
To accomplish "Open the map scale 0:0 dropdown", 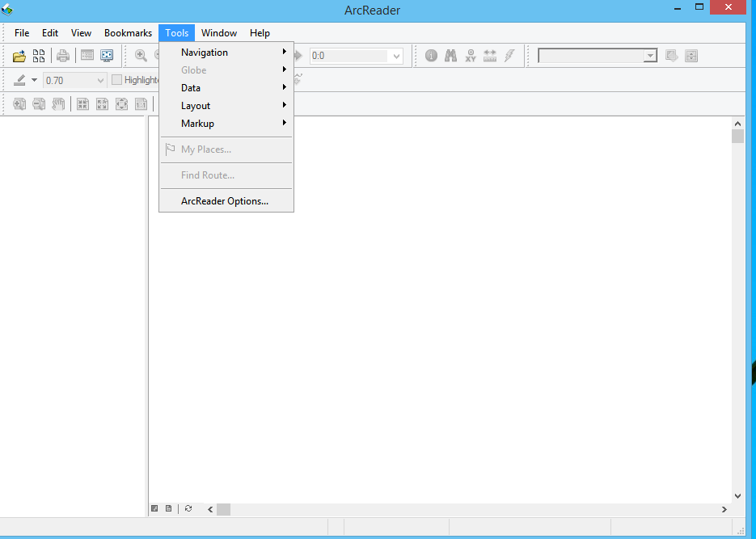I will (396, 56).
